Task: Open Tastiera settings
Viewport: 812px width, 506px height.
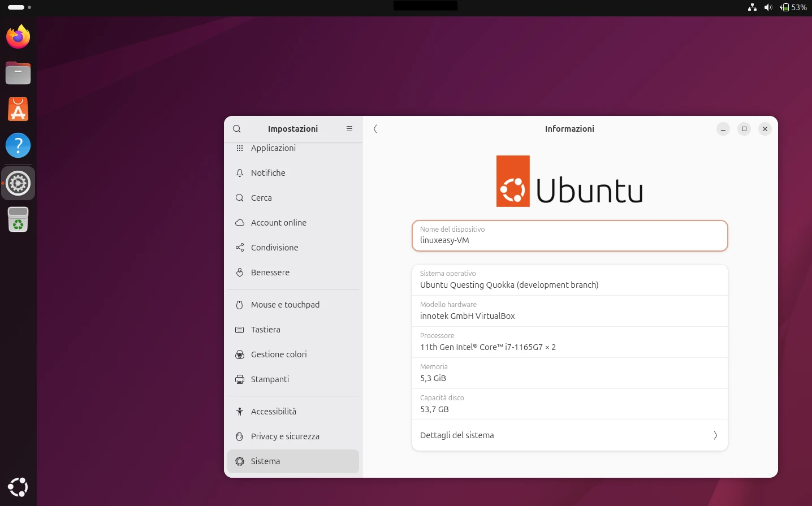Action: (x=266, y=330)
